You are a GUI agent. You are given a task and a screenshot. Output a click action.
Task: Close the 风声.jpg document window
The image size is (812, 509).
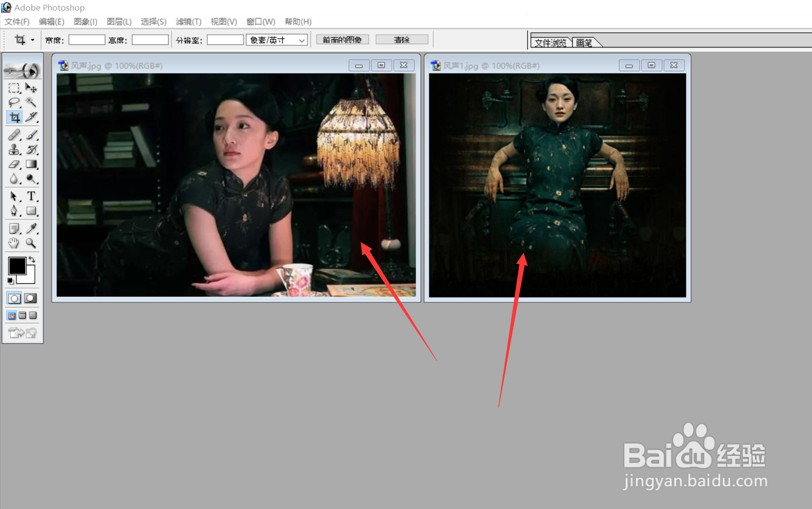[x=404, y=65]
